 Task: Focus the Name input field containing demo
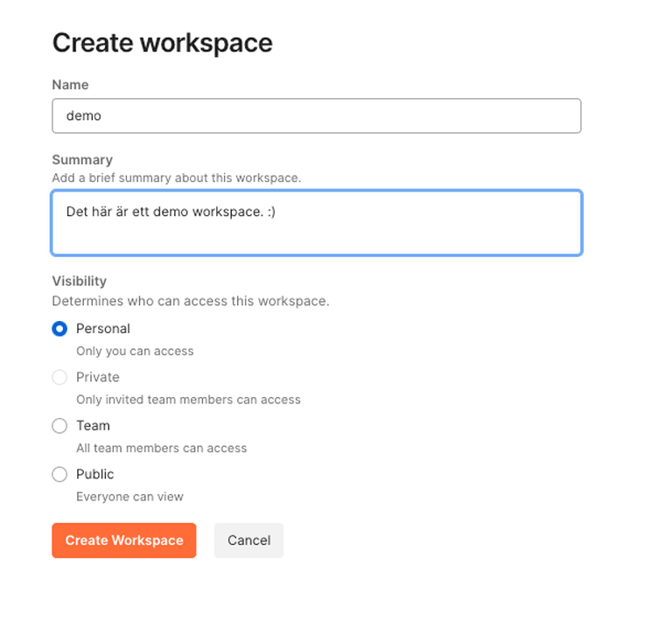(317, 116)
